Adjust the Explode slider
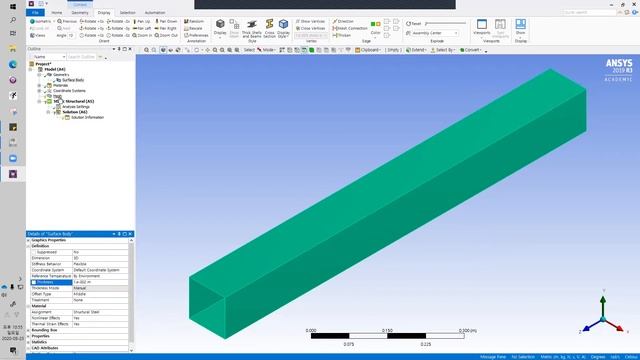 click(x=445, y=24)
